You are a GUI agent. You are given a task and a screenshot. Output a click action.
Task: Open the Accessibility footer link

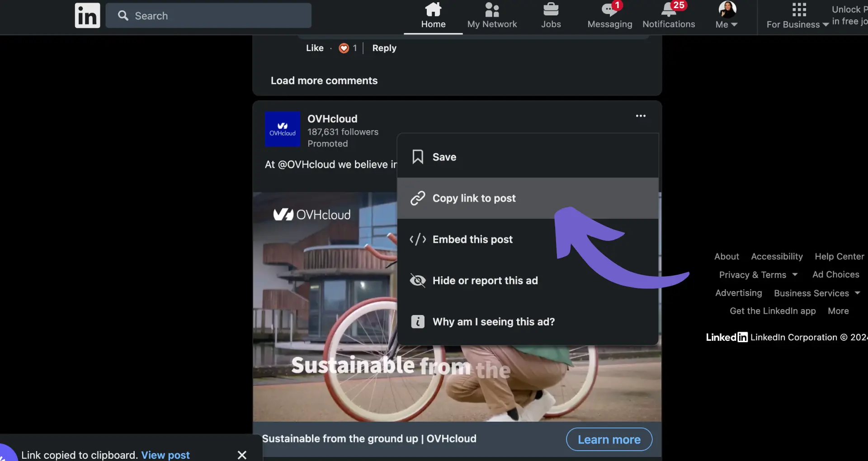coord(777,256)
